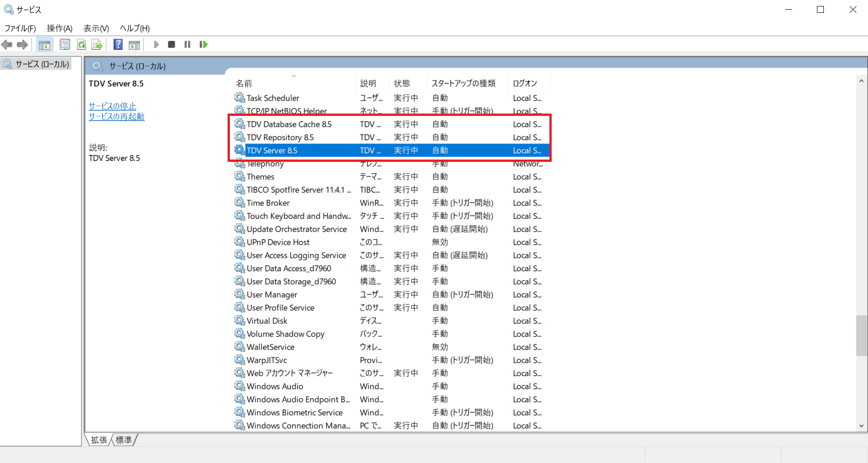Click gear icon of TDV Database Cache 8.5
The height and width of the screenshot is (463, 868).
click(x=240, y=124)
